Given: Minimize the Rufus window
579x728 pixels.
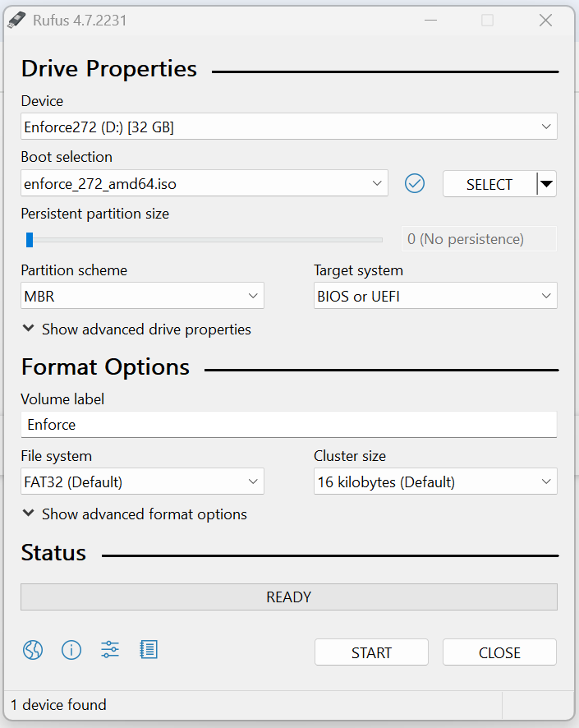Looking at the screenshot, I should 430,21.
